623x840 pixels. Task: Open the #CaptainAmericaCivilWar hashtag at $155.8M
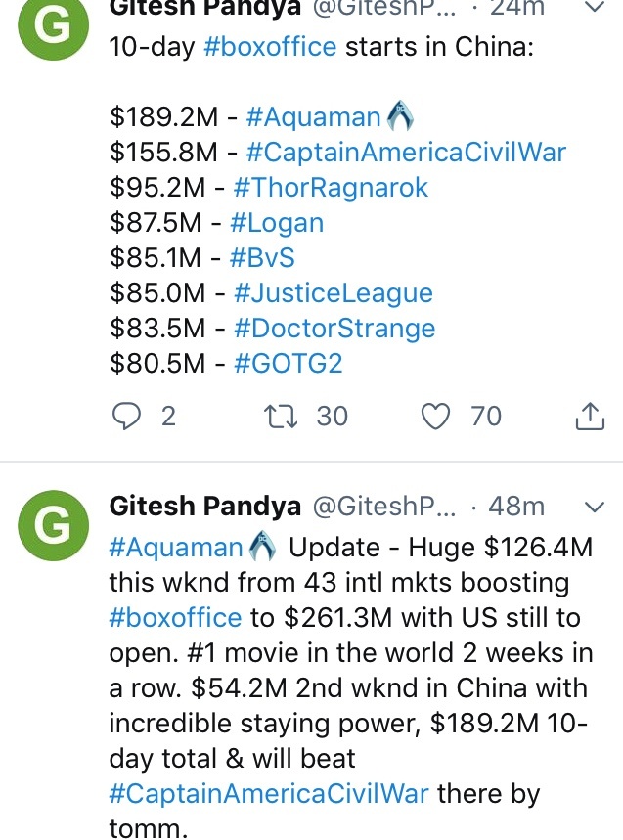tap(406, 153)
